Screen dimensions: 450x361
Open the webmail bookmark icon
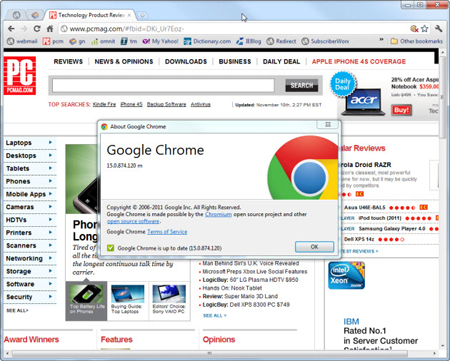(11, 41)
